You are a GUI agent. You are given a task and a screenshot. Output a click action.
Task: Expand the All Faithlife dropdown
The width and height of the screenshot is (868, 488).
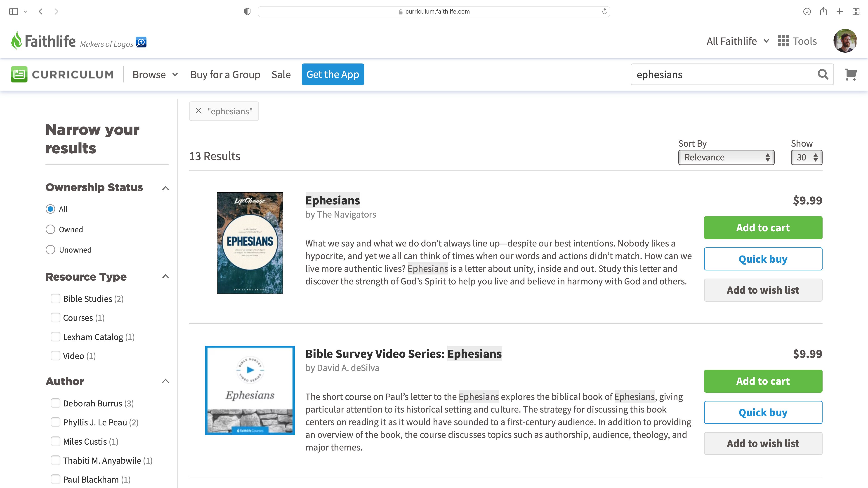pos(738,41)
